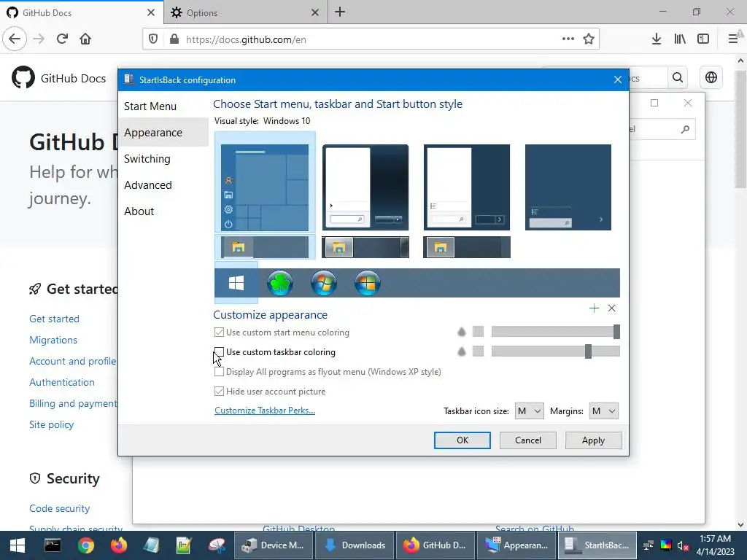Image resolution: width=747 pixels, height=560 pixels.
Task: Click the Cancel button
Action: coord(528,440)
